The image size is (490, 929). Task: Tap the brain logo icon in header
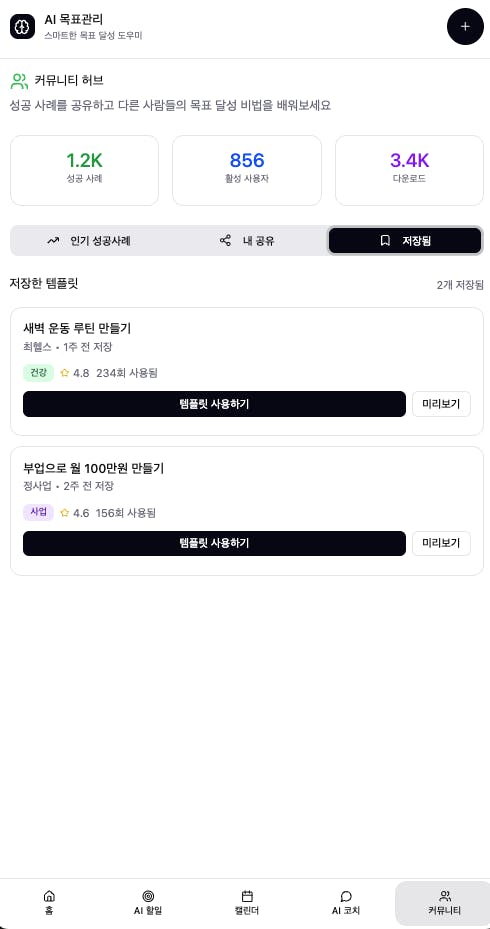click(23, 27)
